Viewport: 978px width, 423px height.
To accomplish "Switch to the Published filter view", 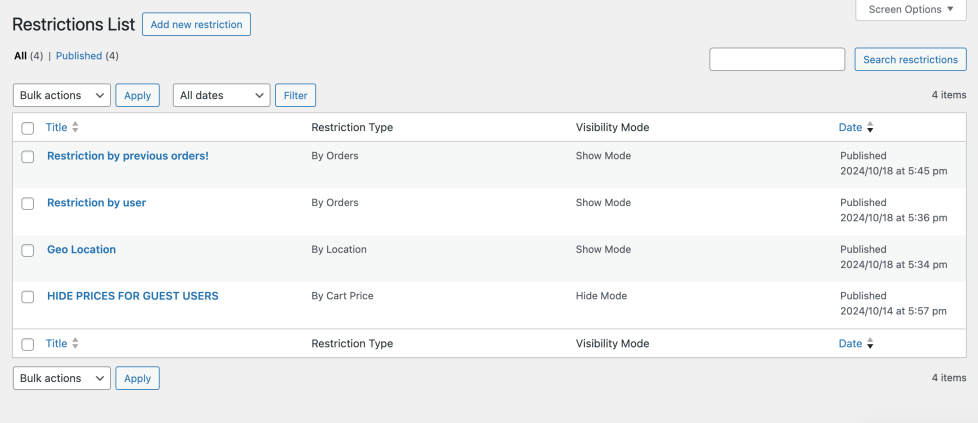I will [x=79, y=56].
